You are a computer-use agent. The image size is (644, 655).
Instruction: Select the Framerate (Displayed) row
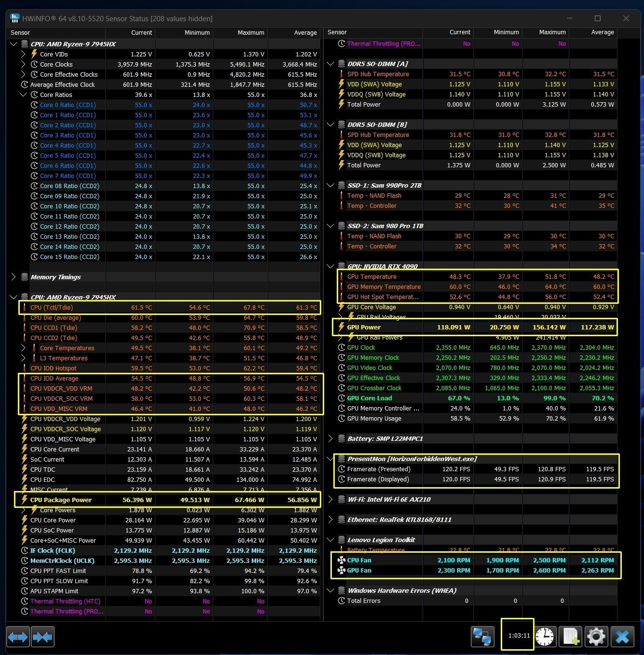(x=477, y=479)
